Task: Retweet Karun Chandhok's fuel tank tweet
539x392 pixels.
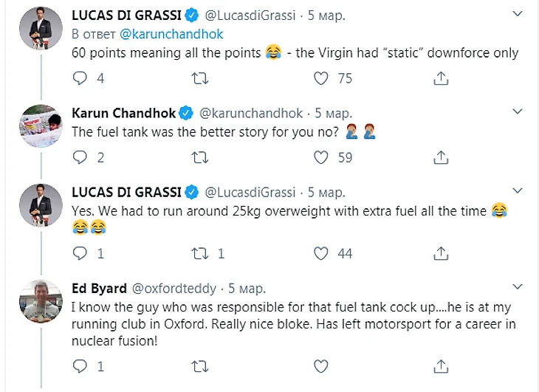Action: pyautogui.click(x=199, y=157)
